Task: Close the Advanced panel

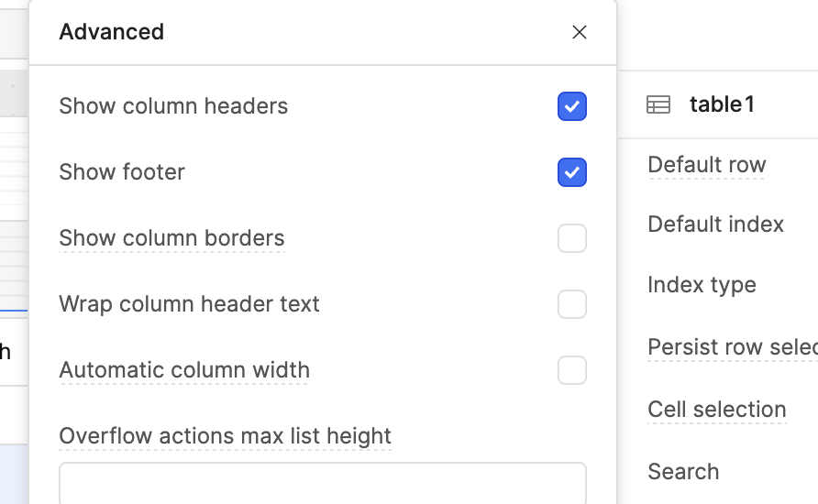Action: point(579,32)
